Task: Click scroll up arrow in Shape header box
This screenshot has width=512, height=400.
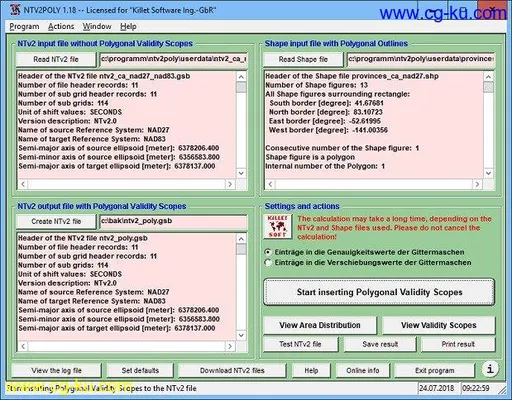Action: (488, 76)
